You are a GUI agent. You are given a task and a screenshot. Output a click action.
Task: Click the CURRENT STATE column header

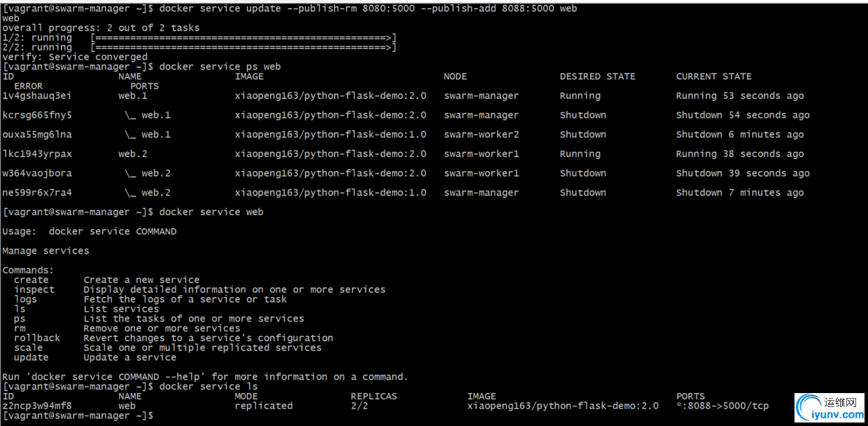pyautogui.click(x=713, y=76)
